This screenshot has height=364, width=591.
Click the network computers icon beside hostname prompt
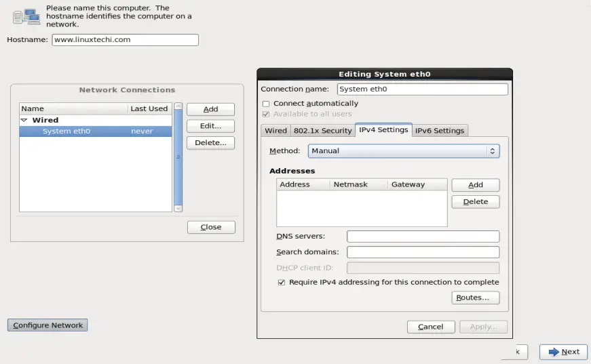pyautogui.click(x=26, y=16)
